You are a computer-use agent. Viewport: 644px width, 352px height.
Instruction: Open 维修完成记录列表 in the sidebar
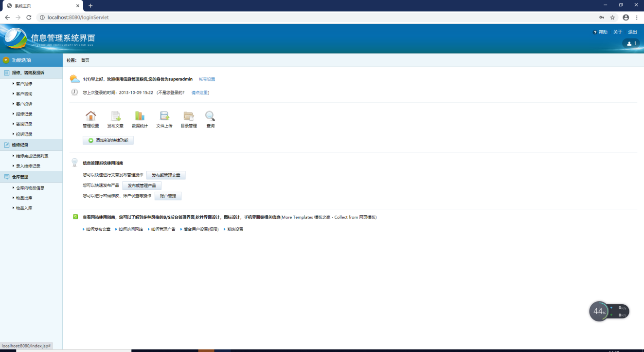(x=32, y=156)
